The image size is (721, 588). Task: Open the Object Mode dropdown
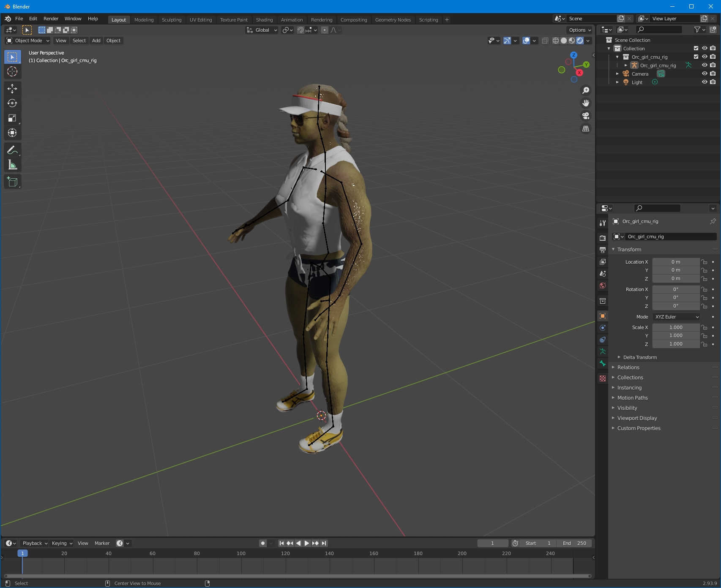pyautogui.click(x=28, y=41)
